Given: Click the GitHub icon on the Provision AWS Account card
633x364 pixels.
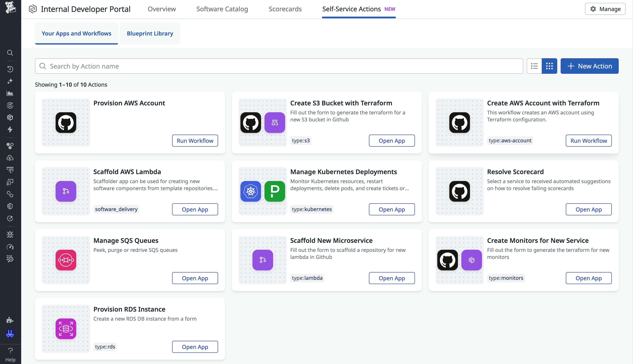Looking at the screenshot, I should [x=66, y=122].
